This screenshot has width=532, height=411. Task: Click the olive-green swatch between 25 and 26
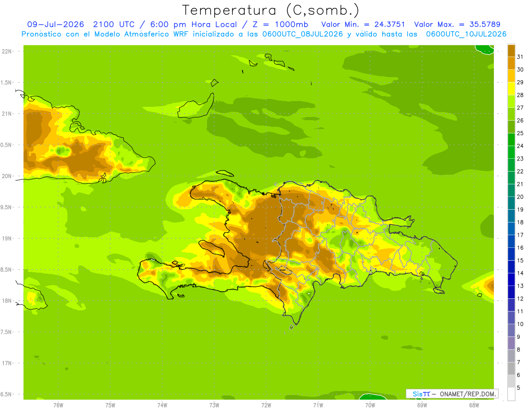point(511,127)
